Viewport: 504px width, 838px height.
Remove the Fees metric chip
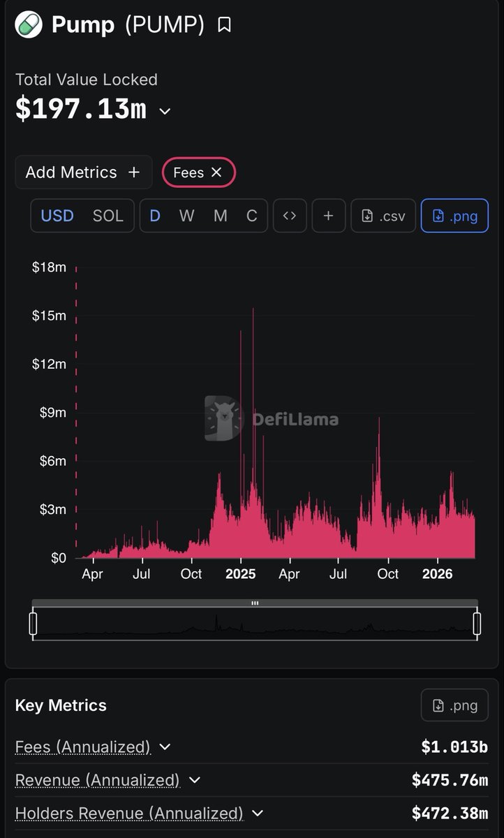pyautogui.click(x=216, y=172)
